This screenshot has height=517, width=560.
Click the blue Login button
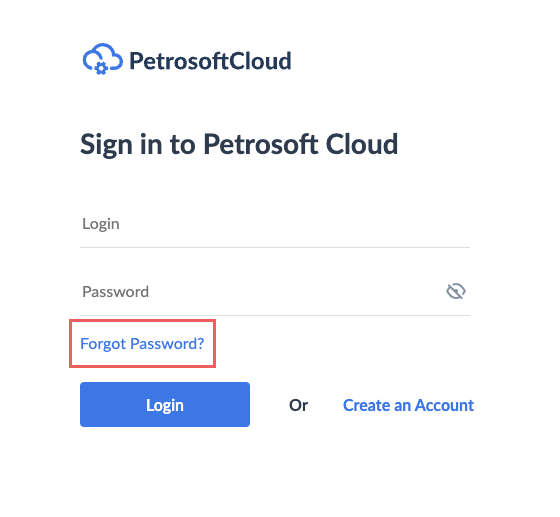[x=165, y=405]
